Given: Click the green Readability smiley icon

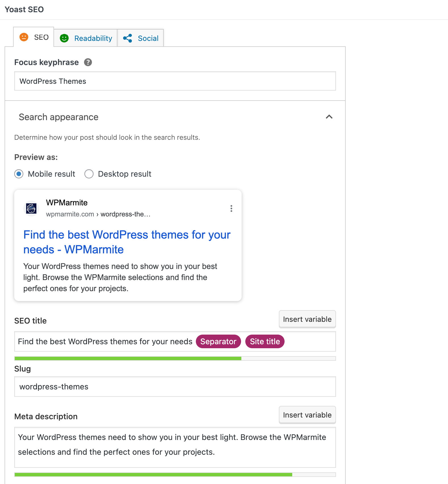Looking at the screenshot, I should [64, 38].
